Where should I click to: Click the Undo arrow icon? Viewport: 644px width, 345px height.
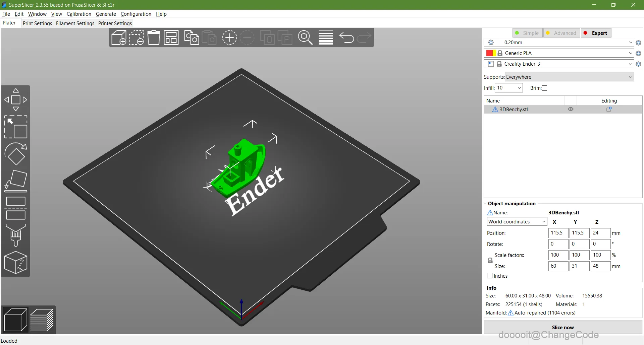pyautogui.click(x=346, y=38)
